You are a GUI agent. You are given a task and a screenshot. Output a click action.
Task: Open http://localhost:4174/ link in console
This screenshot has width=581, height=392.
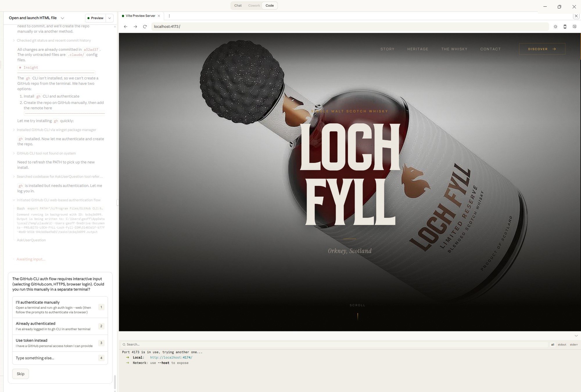[171, 357]
